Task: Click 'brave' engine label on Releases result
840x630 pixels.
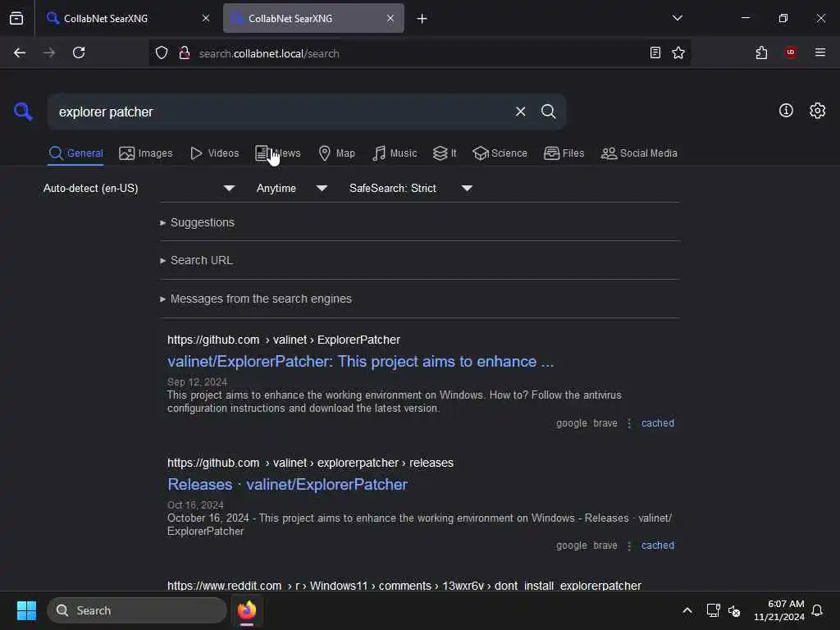Action: 605,546
